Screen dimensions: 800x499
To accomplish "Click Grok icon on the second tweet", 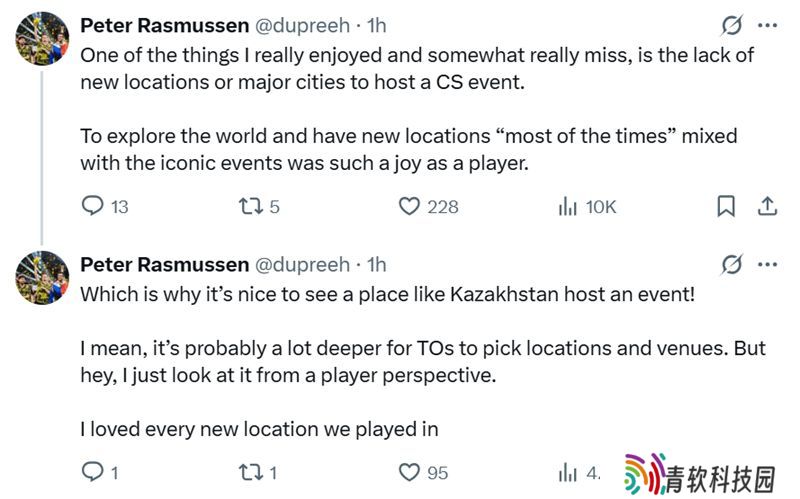I will [x=731, y=265].
